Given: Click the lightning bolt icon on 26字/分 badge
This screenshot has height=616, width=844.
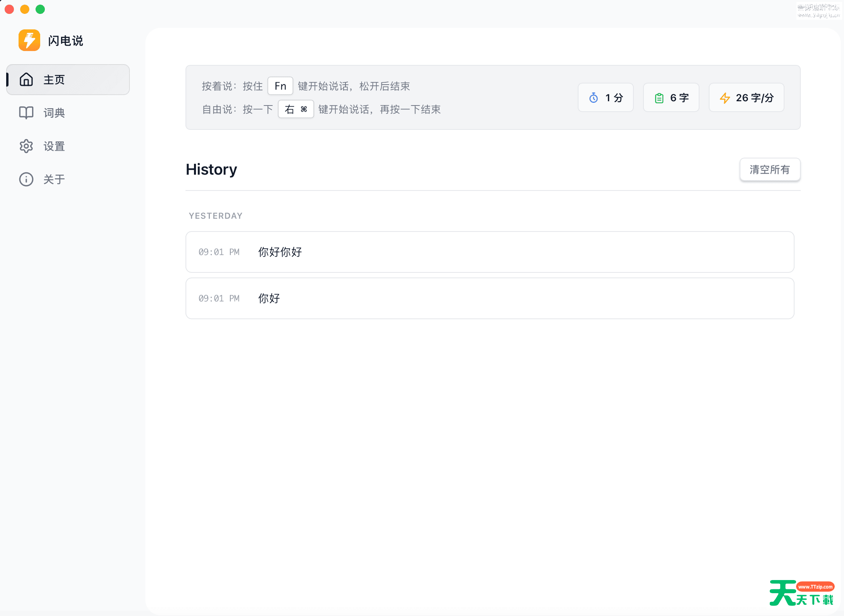Looking at the screenshot, I should tap(725, 98).
